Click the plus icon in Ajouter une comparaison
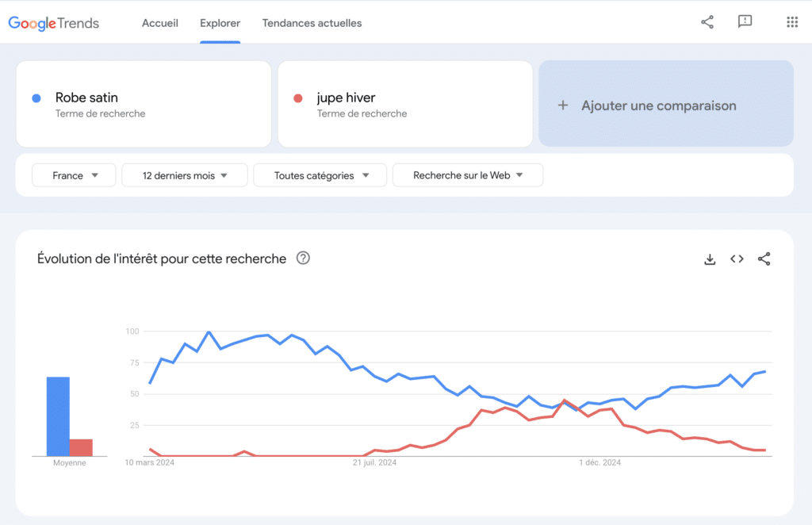Viewport: 812px width, 525px height. tap(563, 105)
